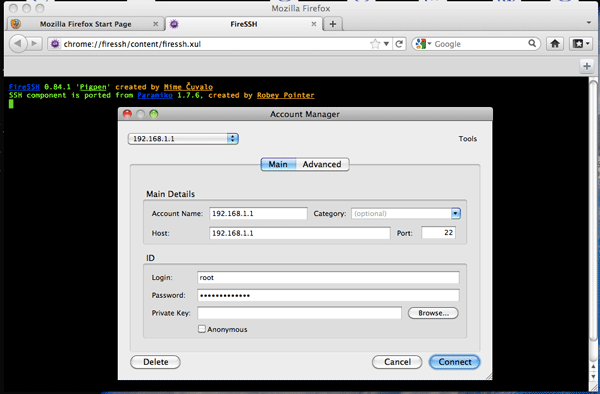Open the bookmarks toolbar button
This screenshot has height=394, width=600.
point(580,44)
